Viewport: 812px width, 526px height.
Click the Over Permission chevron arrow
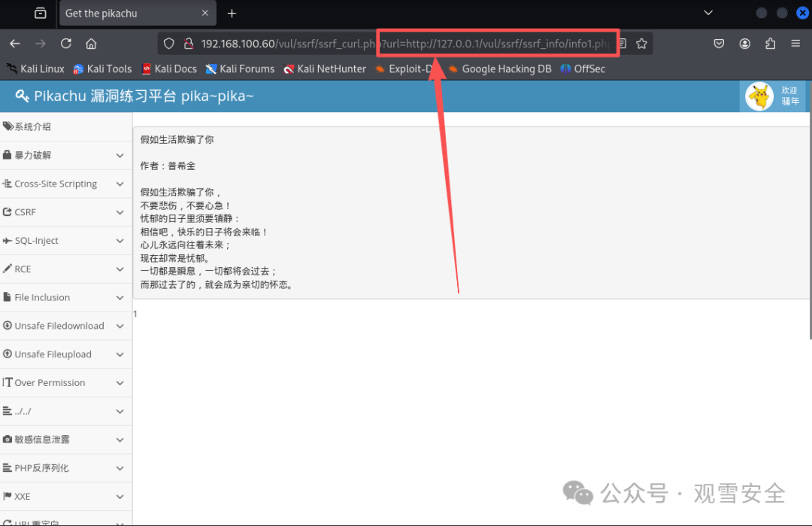coord(120,383)
